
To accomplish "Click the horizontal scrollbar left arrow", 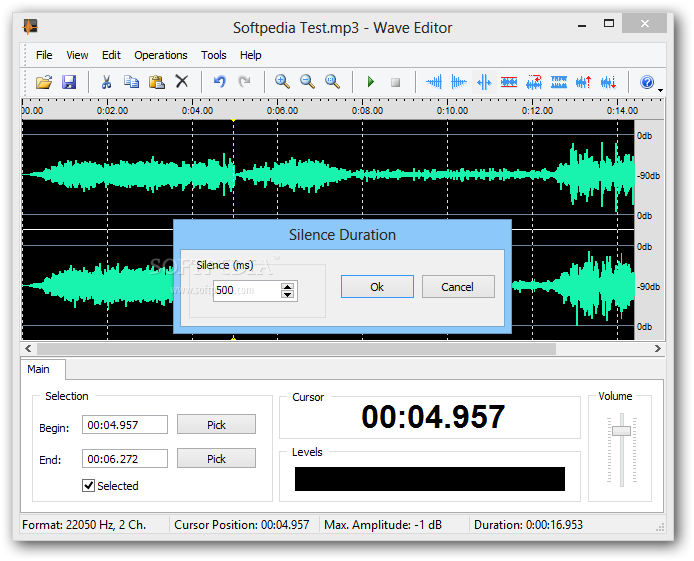I will tap(28, 349).
